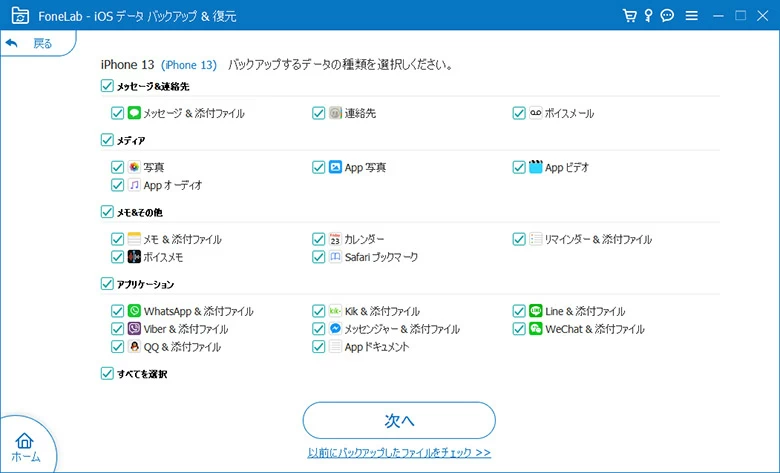Open the previously backed up files link

coord(399,453)
